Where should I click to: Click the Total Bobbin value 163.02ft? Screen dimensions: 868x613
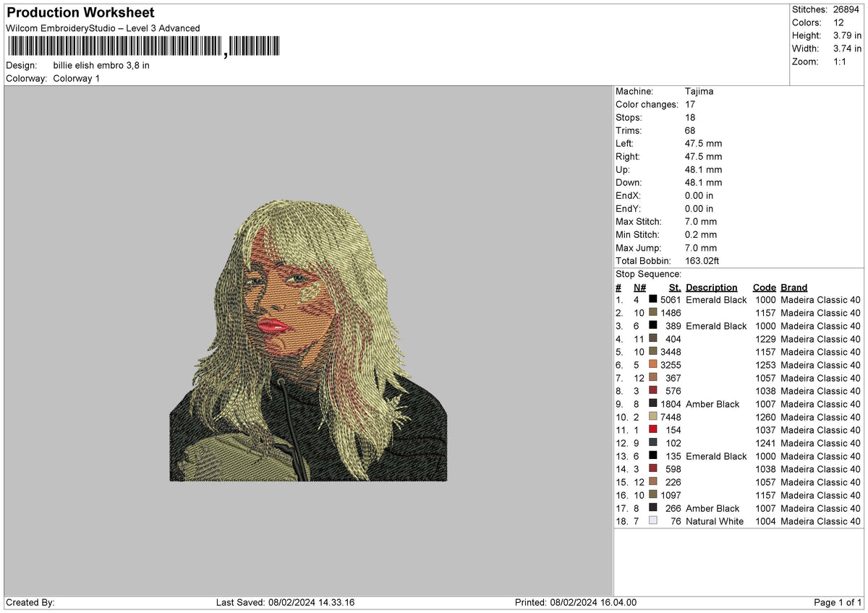[702, 260]
